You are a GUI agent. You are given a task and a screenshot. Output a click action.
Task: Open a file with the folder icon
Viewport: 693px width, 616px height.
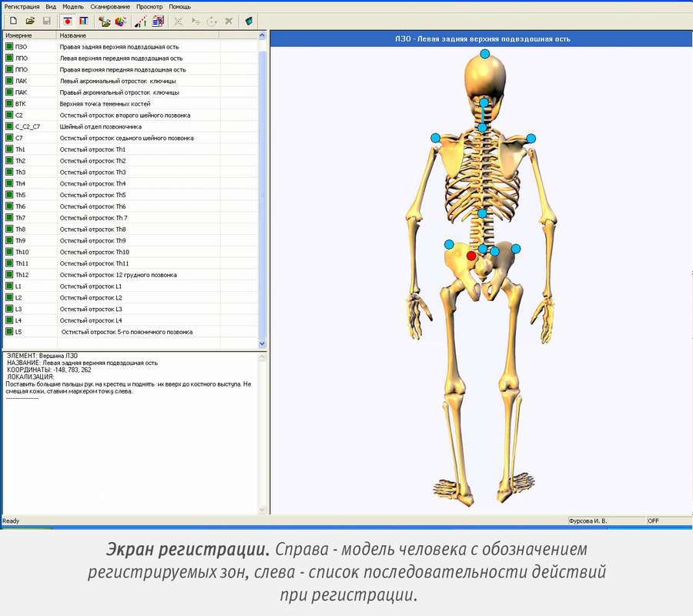tap(30, 21)
